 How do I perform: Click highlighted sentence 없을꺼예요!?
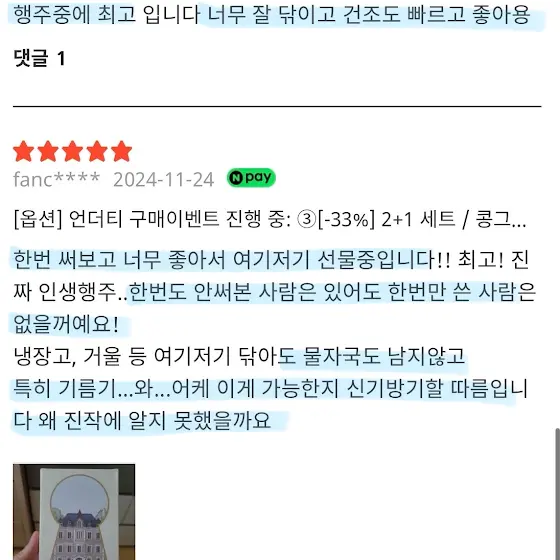point(66,324)
